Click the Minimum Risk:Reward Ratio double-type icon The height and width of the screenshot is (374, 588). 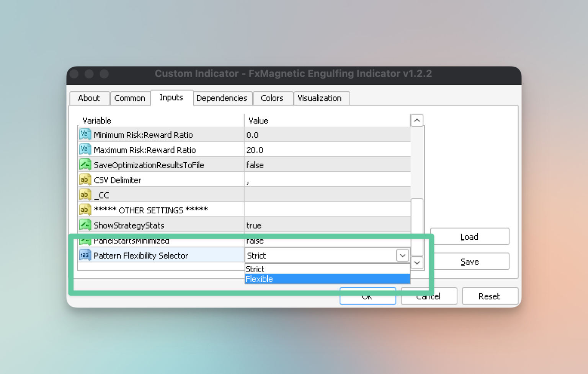click(x=85, y=135)
